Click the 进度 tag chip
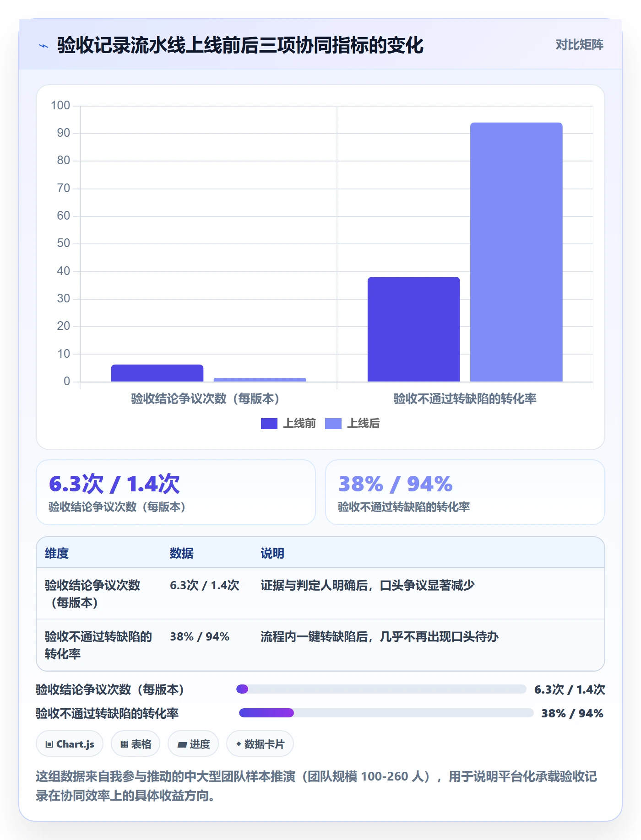Viewport: 641px width, 840px height. (x=193, y=744)
